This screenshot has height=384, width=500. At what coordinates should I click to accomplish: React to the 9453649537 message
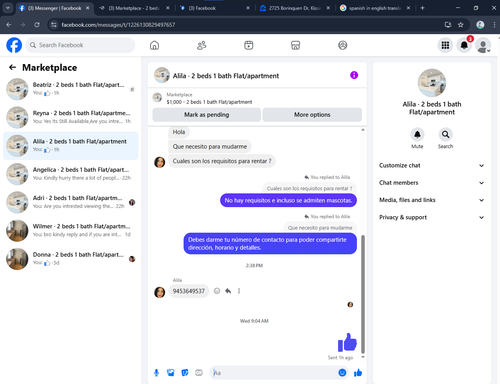coord(217,291)
